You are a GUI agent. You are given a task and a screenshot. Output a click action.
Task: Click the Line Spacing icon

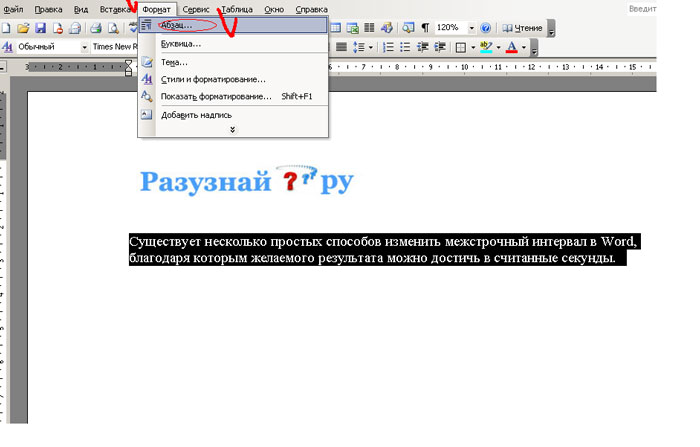(358, 47)
